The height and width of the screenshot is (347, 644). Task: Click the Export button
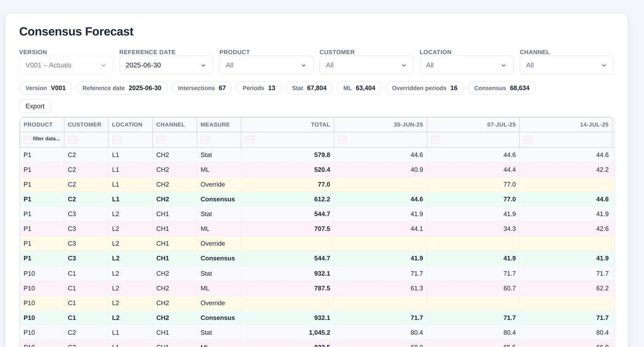point(35,106)
